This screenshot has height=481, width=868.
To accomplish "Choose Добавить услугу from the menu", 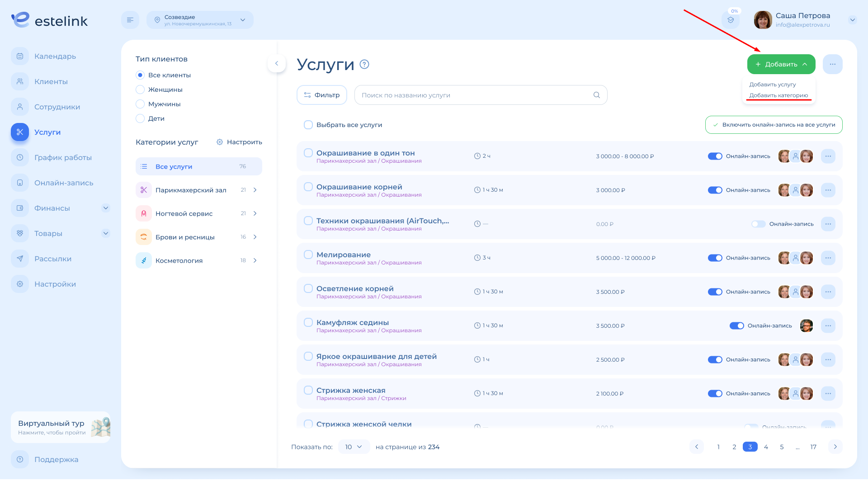I will point(773,85).
